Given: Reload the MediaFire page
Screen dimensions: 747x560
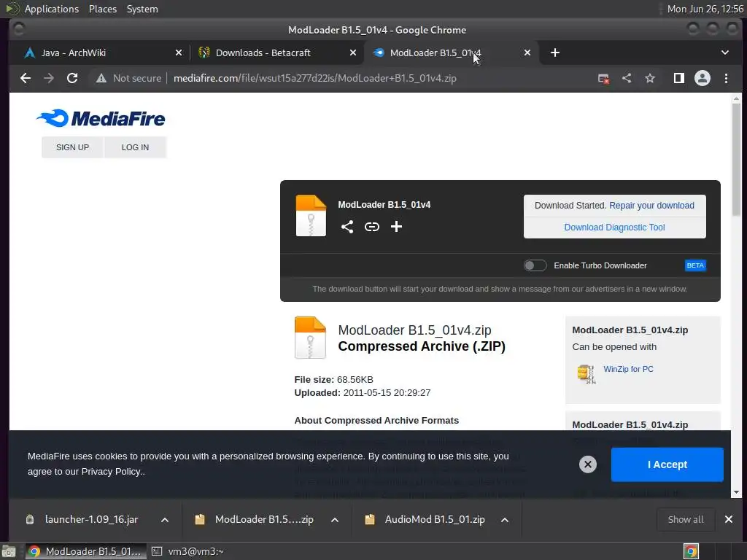Looking at the screenshot, I should tap(72, 78).
